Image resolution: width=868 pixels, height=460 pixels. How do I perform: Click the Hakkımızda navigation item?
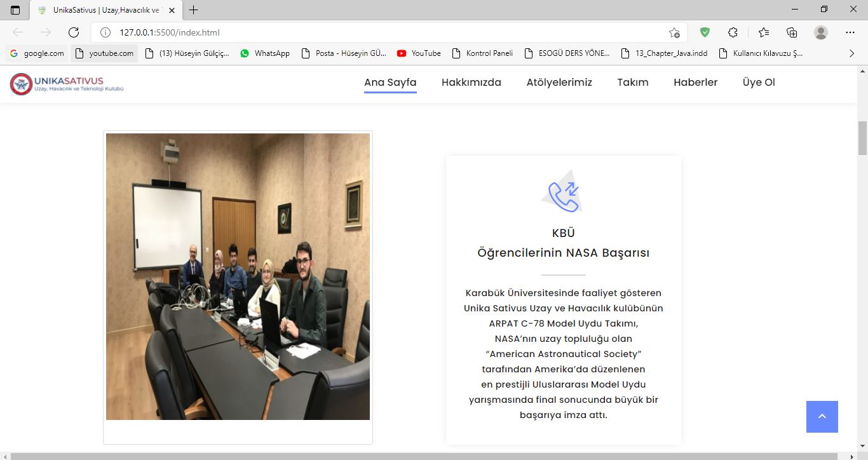click(471, 82)
